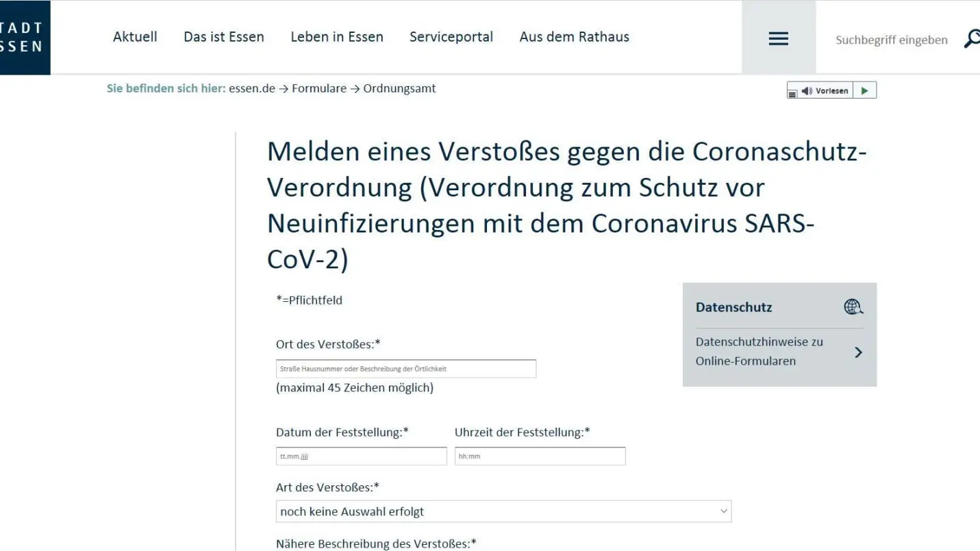Click the Datum der Feststellung field
Screen dimensions: 980x551
coord(361,457)
